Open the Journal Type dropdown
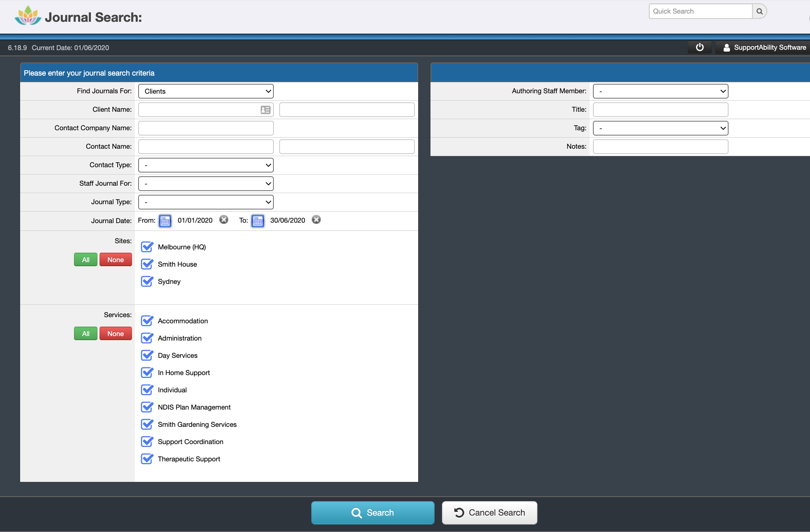 (x=206, y=202)
